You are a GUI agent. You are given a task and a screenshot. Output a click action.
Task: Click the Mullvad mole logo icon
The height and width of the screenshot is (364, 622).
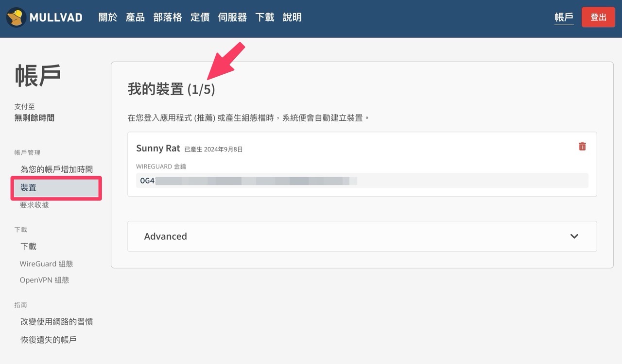click(16, 17)
